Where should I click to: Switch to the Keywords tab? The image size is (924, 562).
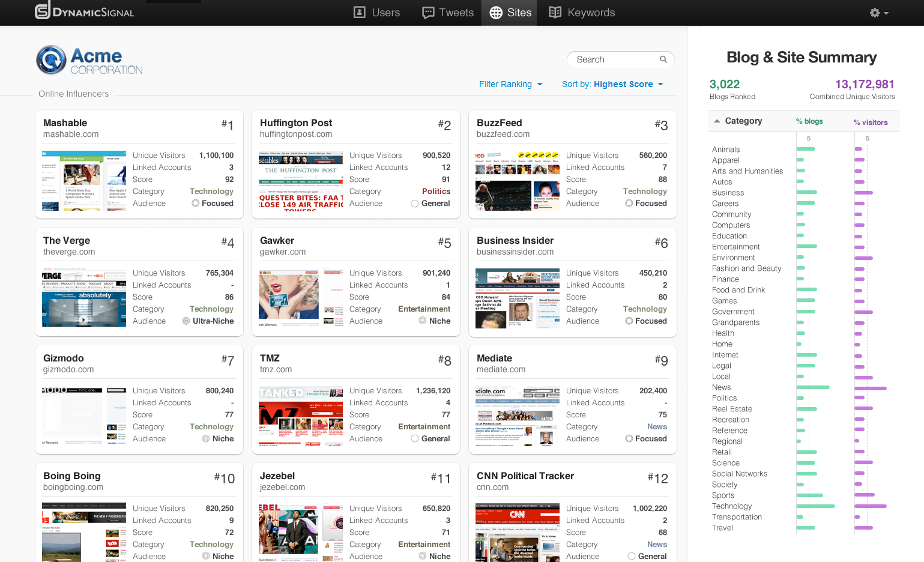point(591,13)
